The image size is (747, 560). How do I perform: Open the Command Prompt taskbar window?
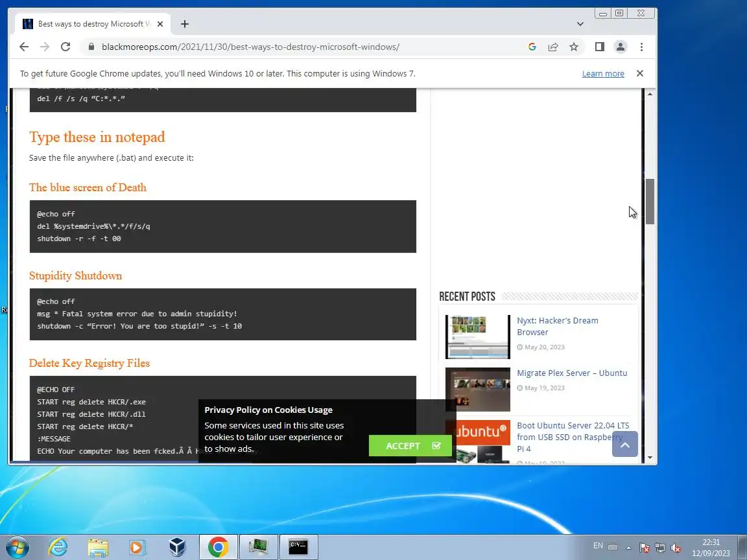[x=298, y=547]
